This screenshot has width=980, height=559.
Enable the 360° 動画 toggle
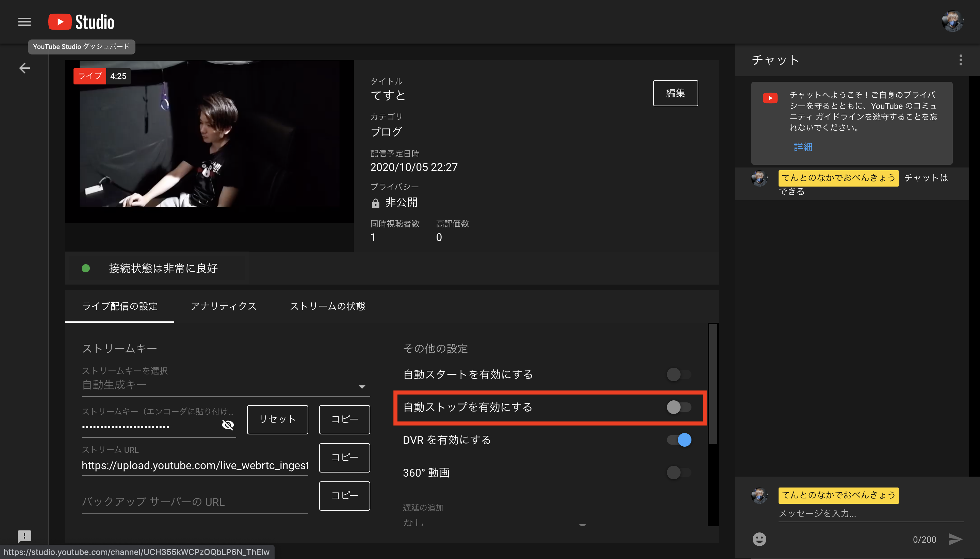[x=679, y=472]
